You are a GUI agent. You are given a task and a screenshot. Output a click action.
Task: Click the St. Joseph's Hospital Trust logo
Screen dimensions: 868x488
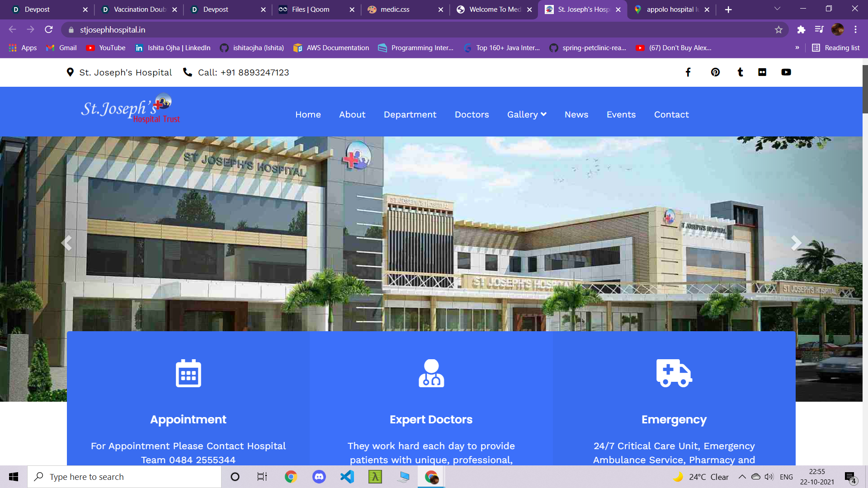click(x=130, y=109)
